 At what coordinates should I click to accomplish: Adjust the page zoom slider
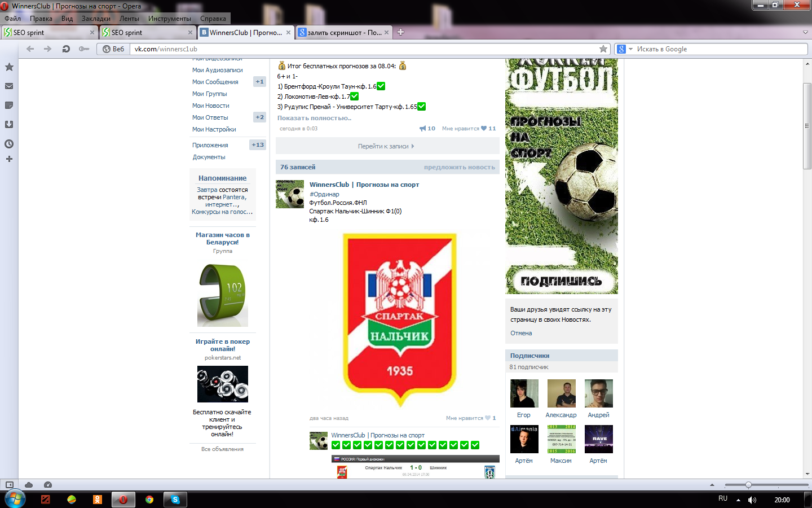748,485
